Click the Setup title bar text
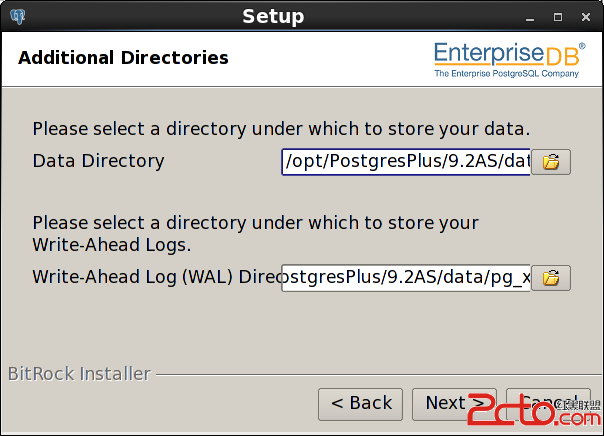The image size is (604, 436). pyautogui.click(x=273, y=17)
